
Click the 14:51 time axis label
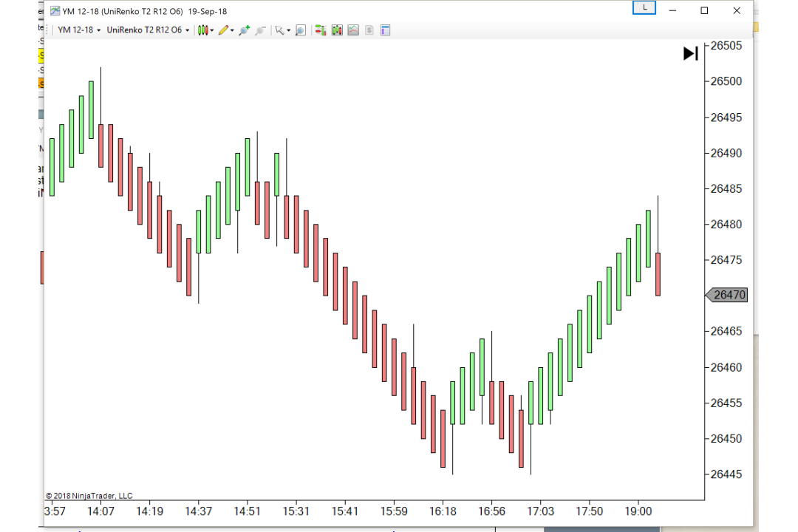pyautogui.click(x=248, y=511)
